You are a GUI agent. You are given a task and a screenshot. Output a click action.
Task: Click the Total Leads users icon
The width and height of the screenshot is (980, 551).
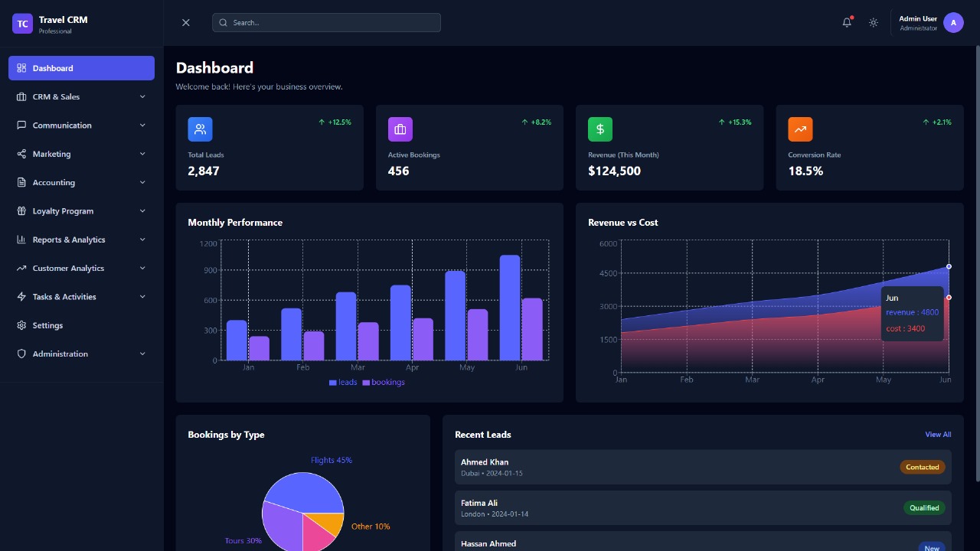pyautogui.click(x=200, y=129)
